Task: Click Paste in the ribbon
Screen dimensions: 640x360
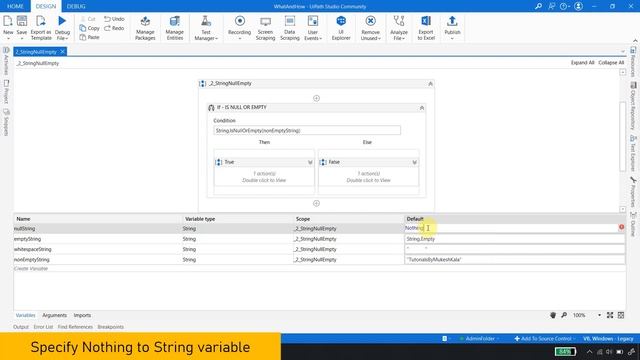Action: click(90, 37)
